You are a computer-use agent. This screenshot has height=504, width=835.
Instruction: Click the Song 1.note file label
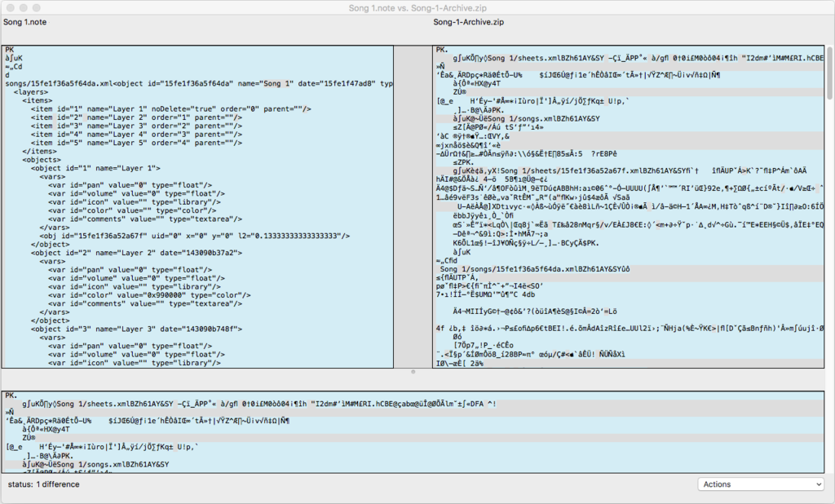pyautogui.click(x=24, y=22)
